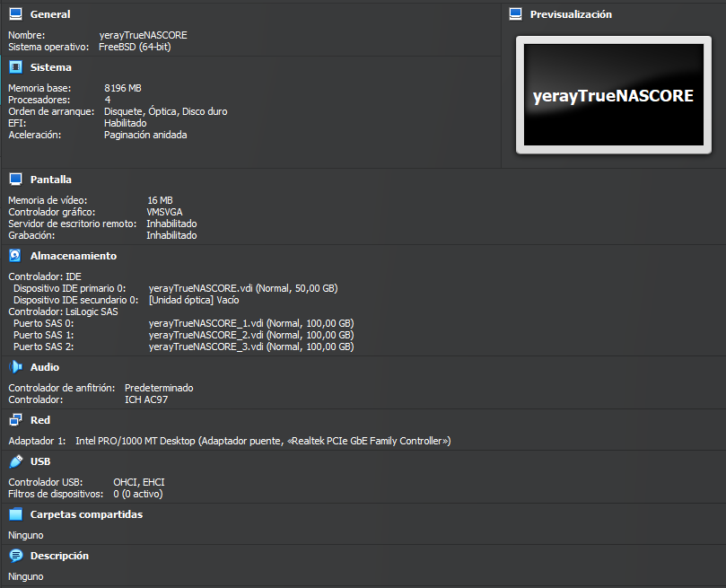Click the Orden de arranque label
The width and height of the screenshot is (726, 588).
click(51, 111)
